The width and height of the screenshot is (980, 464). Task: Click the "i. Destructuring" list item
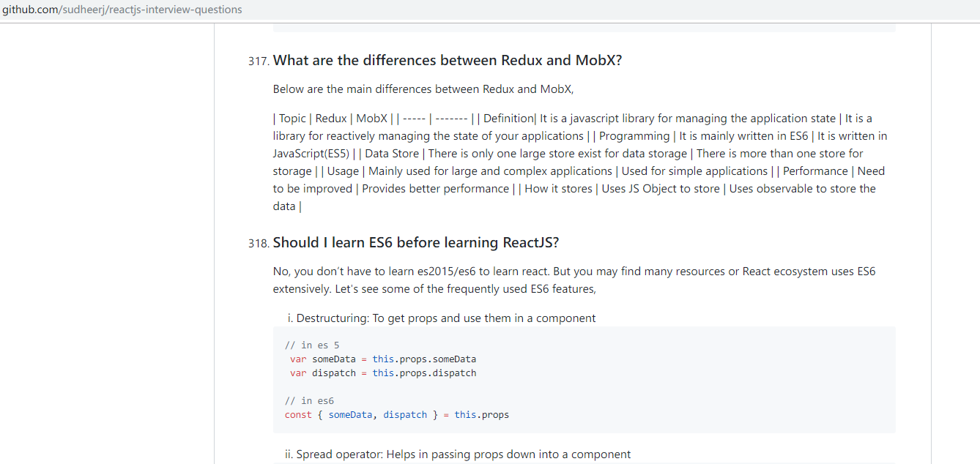pyautogui.click(x=441, y=318)
